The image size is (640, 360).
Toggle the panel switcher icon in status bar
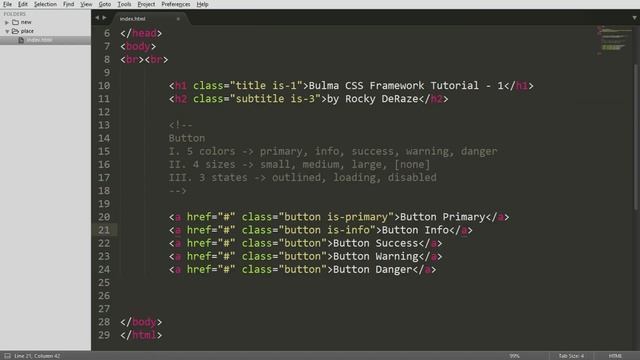coord(7,356)
